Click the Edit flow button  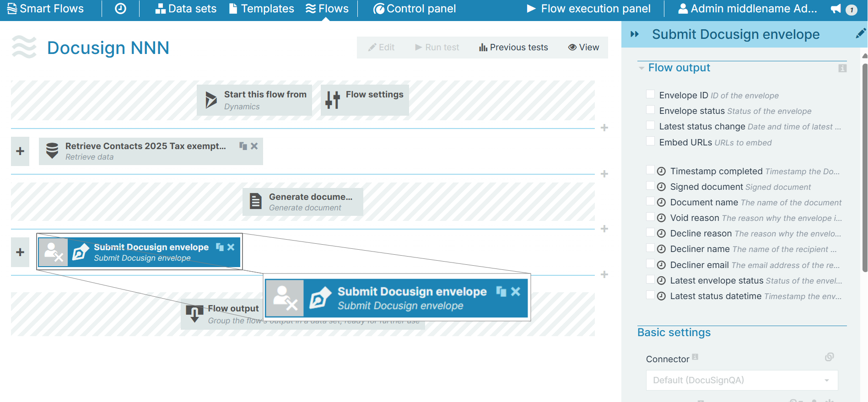point(381,47)
